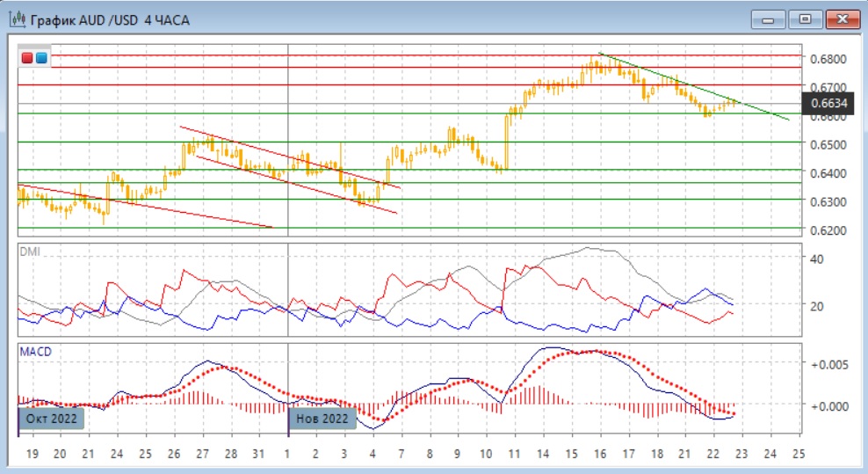Click the blue square button on the chart
868x474 pixels.
[41, 58]
